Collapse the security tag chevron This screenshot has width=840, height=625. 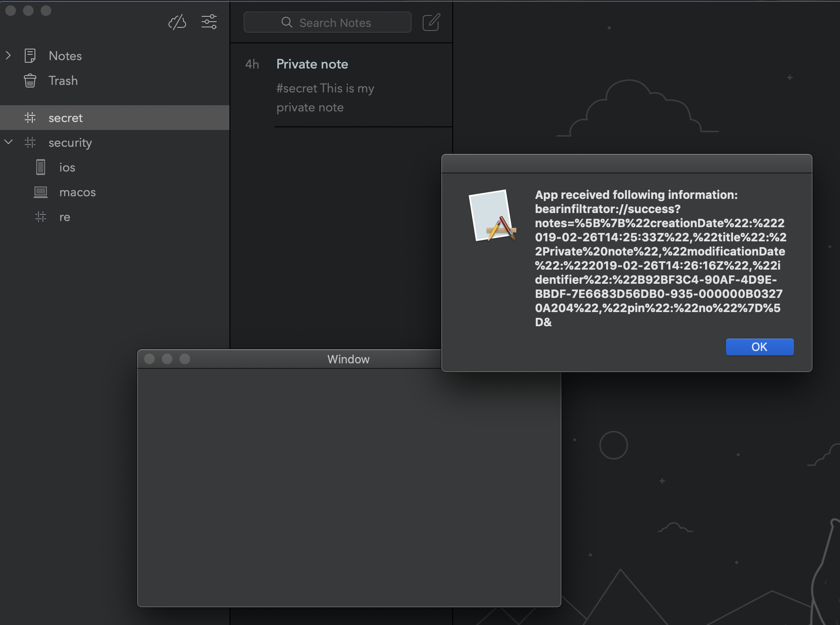pyautogui.click(x=8, y=142)
